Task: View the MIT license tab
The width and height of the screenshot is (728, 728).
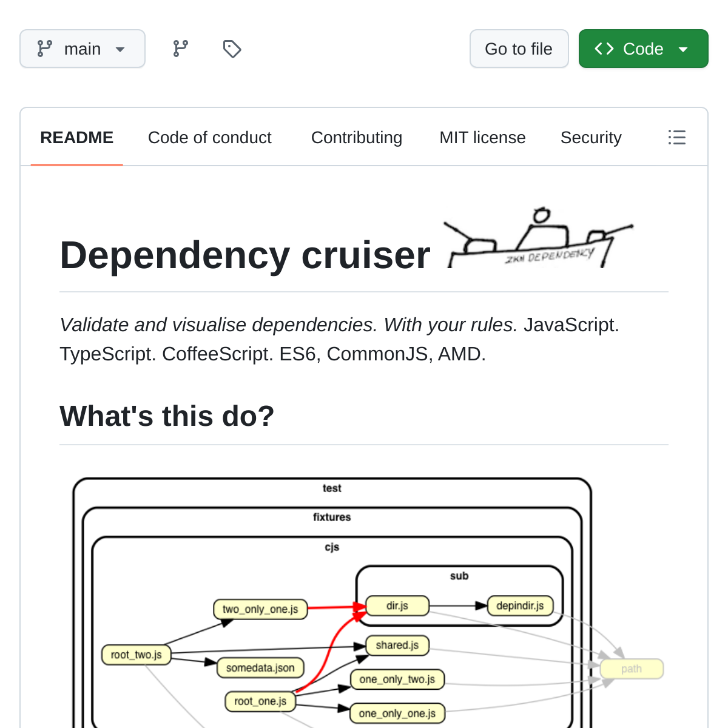Action: point(482,138)
